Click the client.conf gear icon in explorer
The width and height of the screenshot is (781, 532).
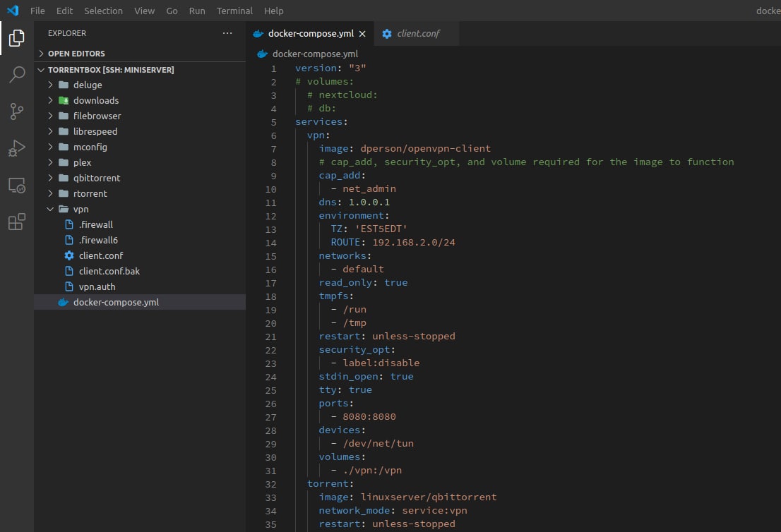tap(69, 255)
